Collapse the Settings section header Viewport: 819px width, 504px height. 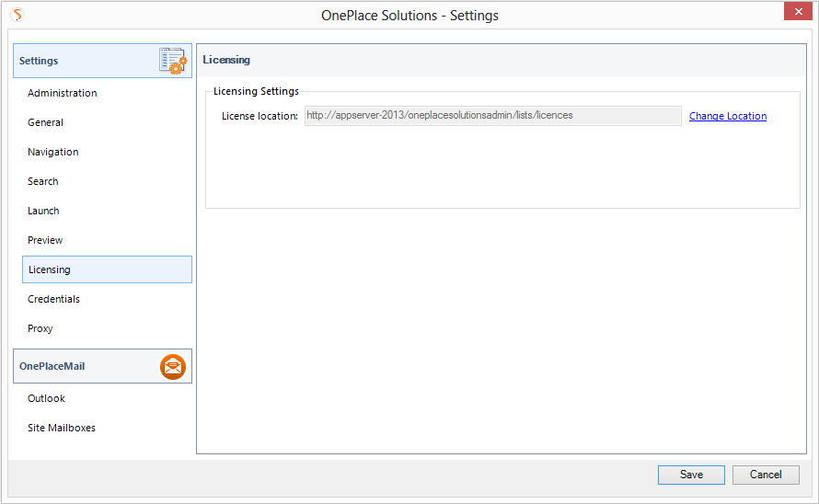[x=83, y=61]
